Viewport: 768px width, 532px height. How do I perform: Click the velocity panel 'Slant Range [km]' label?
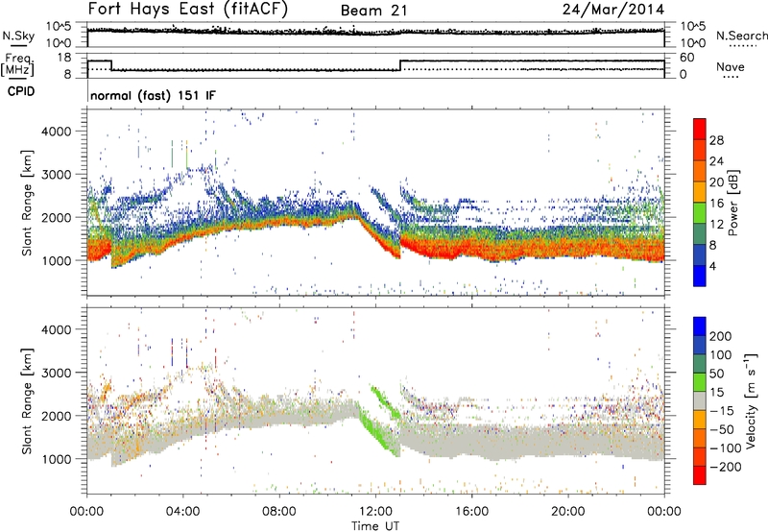tap(27, 401)
